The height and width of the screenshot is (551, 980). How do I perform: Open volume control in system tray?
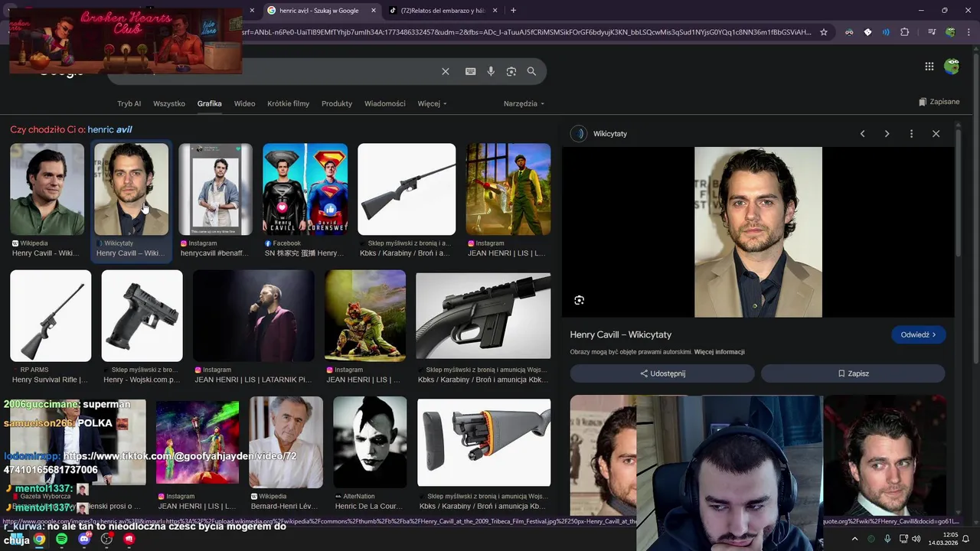click(917, 539)
